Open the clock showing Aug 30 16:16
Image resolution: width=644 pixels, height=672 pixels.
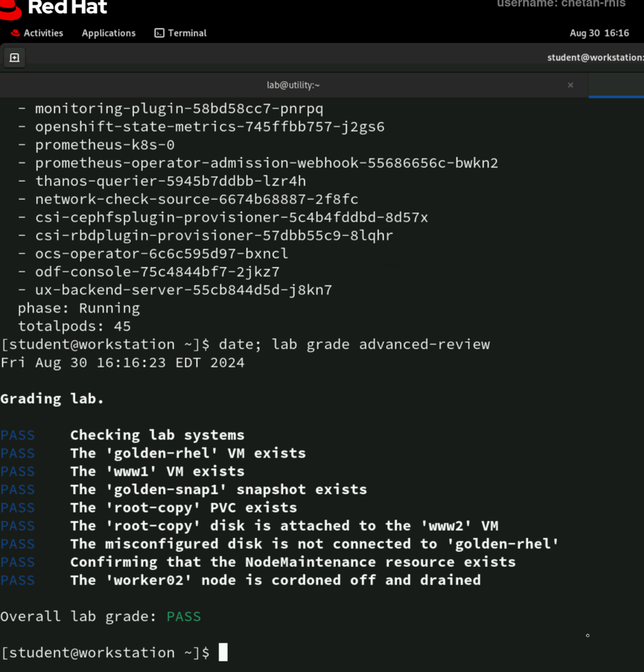click(599, 33)
